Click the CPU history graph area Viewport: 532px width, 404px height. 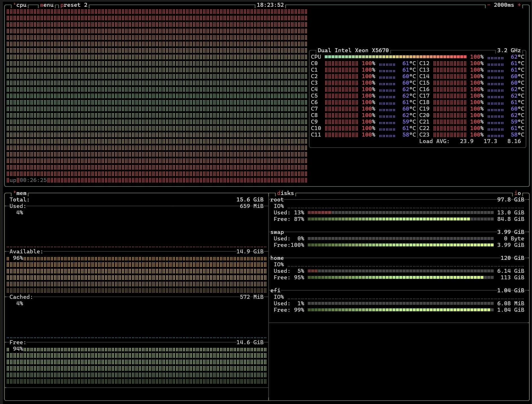coord(157,96)
